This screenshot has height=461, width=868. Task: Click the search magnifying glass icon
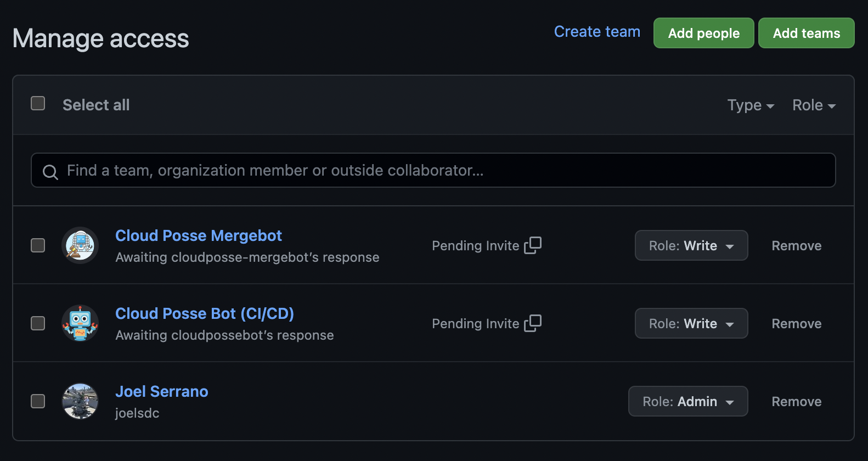coord(50,172)
